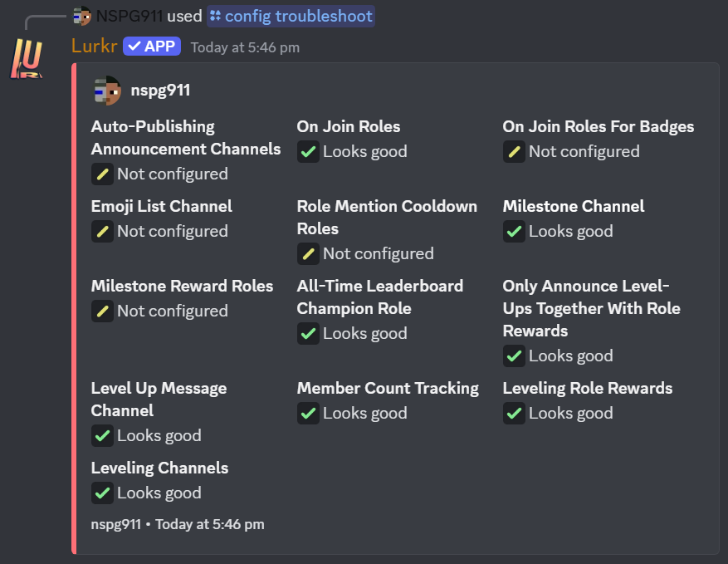Click check icon under Level Up Message Channel
This screenshot has width=728, height=564.
[103, 436]
